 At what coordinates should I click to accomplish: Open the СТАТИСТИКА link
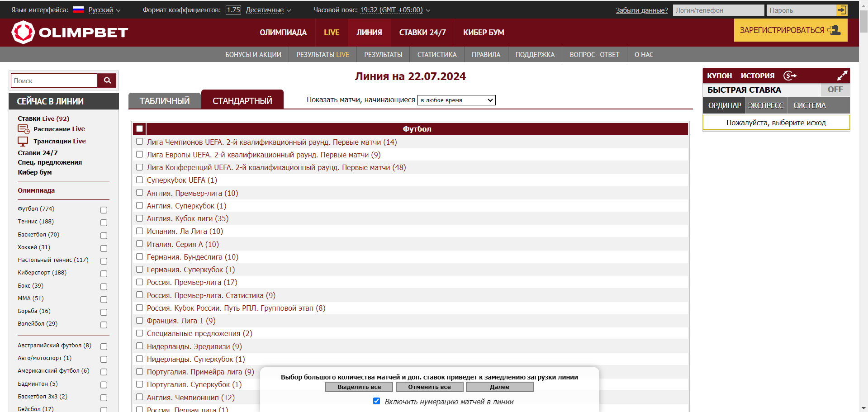(437, 55)
